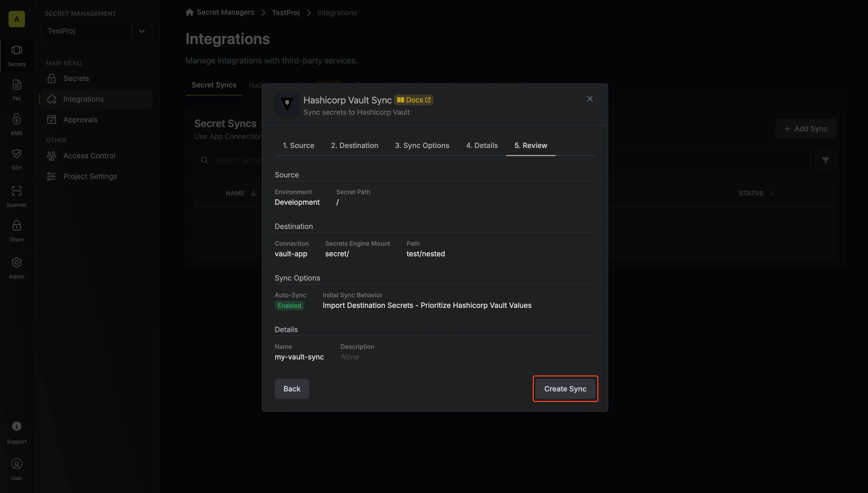This screenshot has height=493, width=868.
Task: Open Approvals in main menu
Action: [x=97, y=120]
